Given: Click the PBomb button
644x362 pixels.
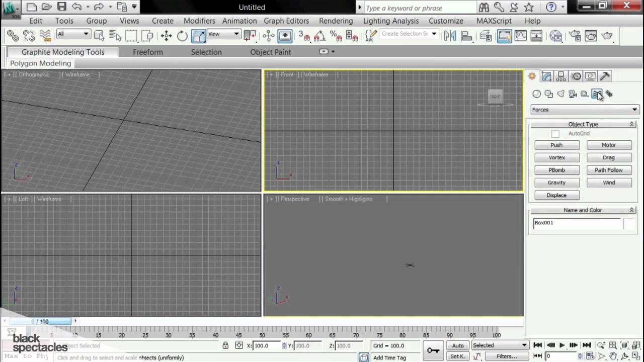Looking at the screenshot, I should tap(557, 170).
